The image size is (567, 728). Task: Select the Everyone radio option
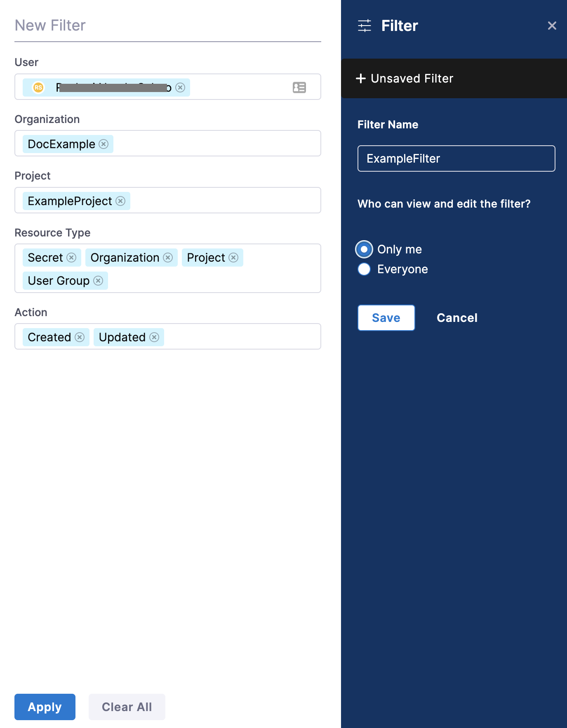pyautogui.click(x=364, y=269)
